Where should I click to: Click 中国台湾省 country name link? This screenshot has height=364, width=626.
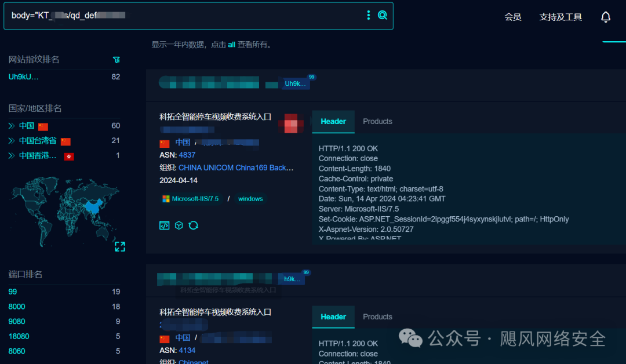38,141
